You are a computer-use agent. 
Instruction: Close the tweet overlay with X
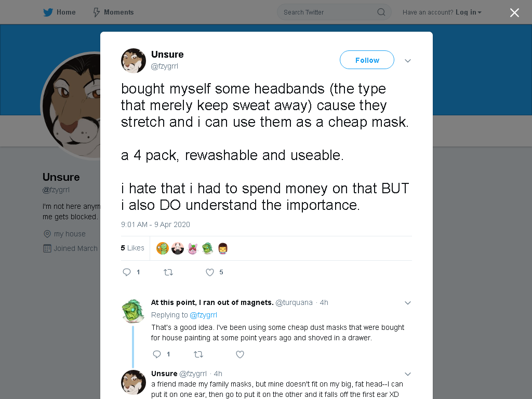point(514,12)
